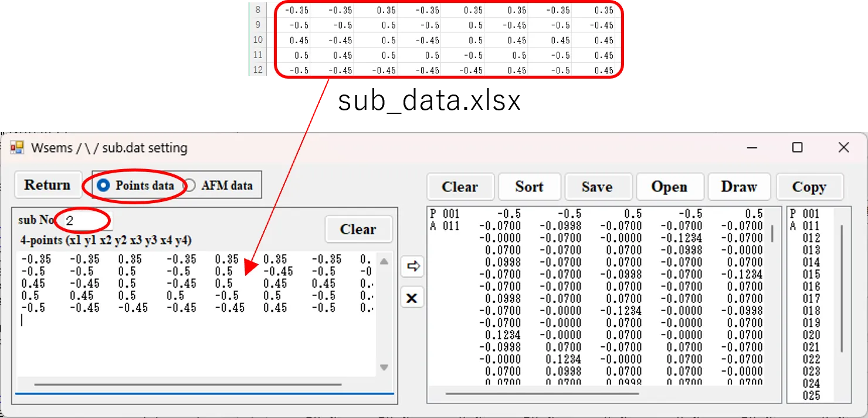Click P 001 in the index list

(805, 214)
